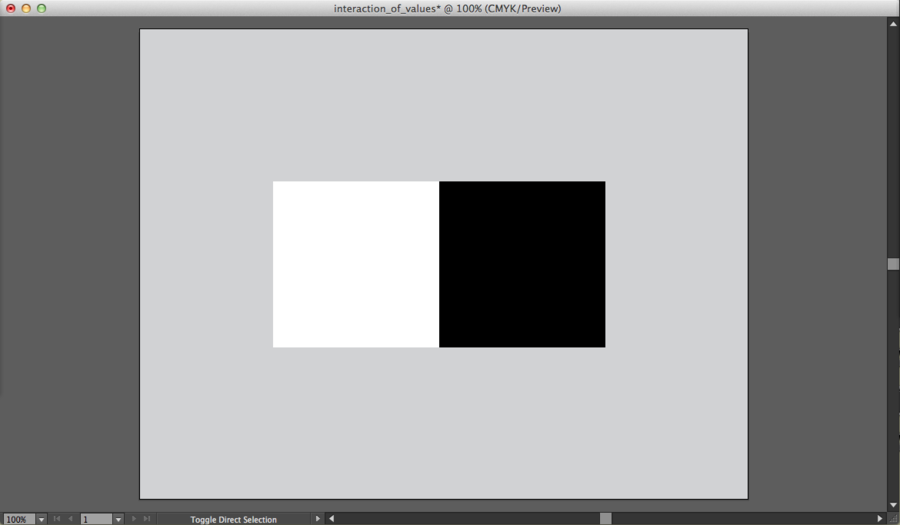Click the horizontal scrollbar left arrow
The image size is (900, 525).
point(331,519)
